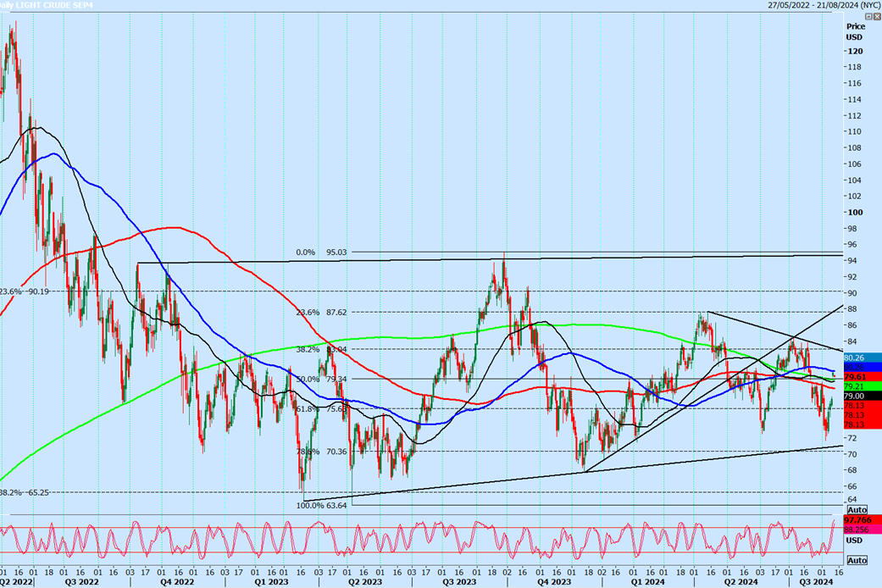This screenshot has height=588, width=882.
Task: Select the dark blue 80.26 price tag
Action: 863,368
